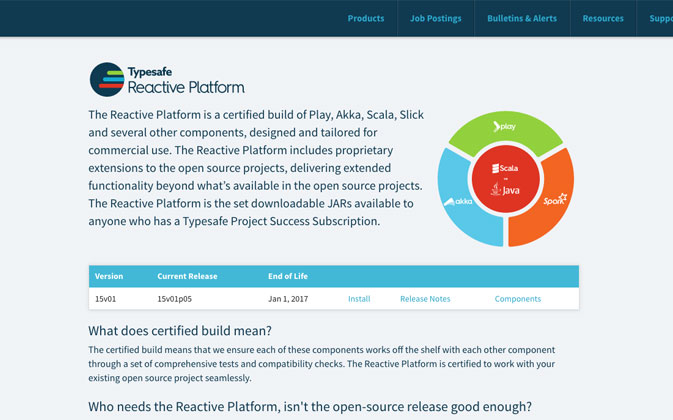Open the Resources nav item
This screenshot has height=420, width=673.
click(x=603, y=18)
